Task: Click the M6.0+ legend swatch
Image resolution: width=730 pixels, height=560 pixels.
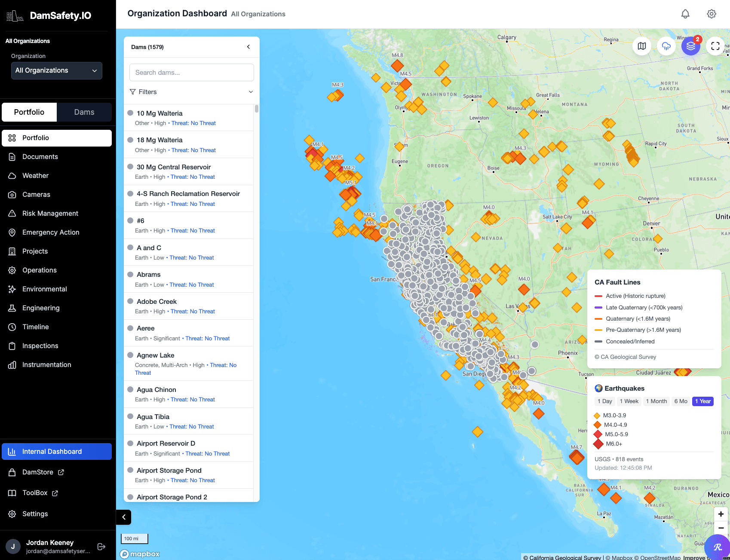Action: click(x=598, y=444)
